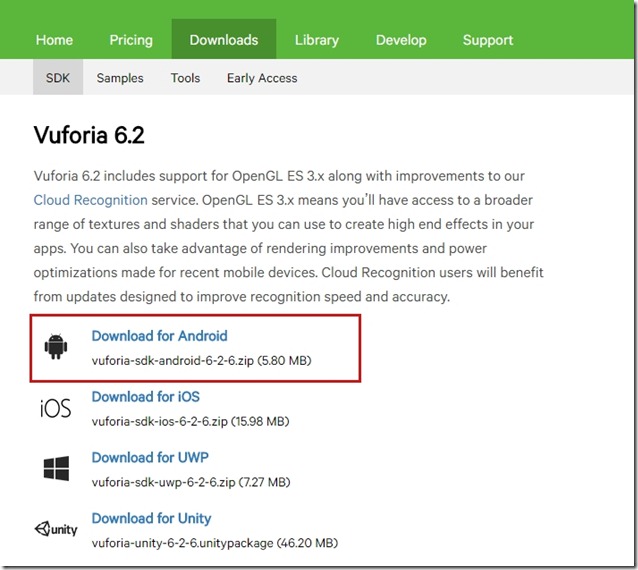
Task: Switch to the SDK sub-tab
Action: 58,77
